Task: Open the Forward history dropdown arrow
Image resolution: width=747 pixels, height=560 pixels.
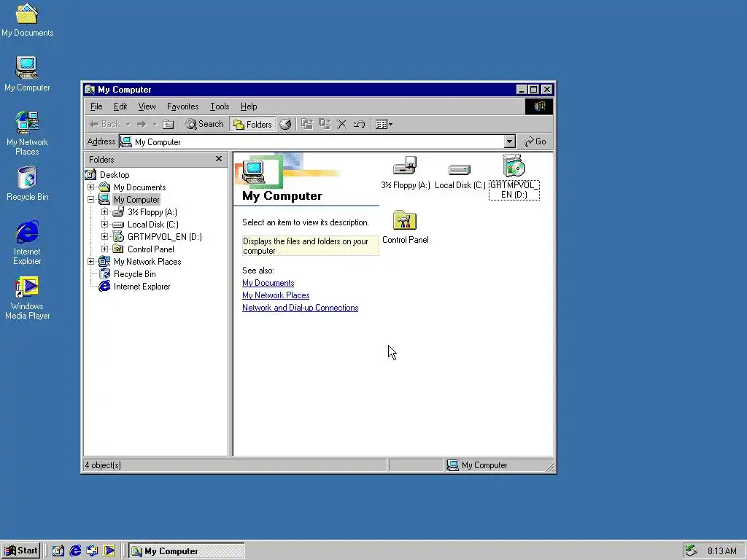Action: coord(155,125)
